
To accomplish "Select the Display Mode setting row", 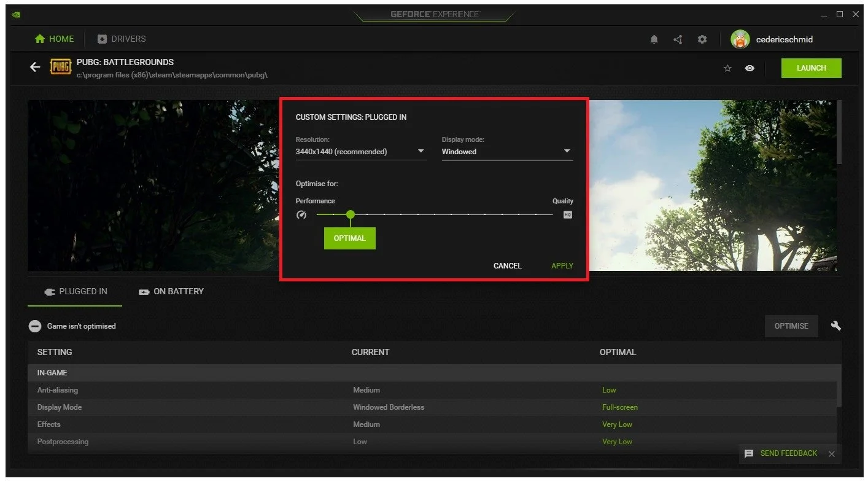I will (432, 407).
